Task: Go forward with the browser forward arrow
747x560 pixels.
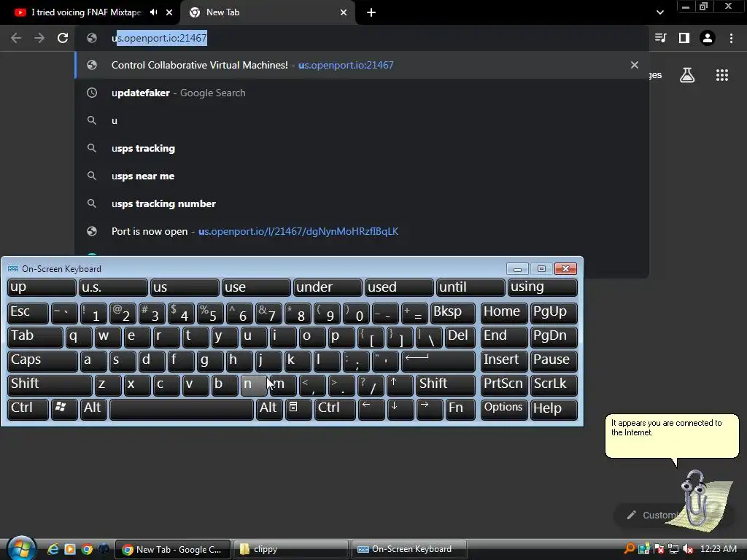Action: 39,38
